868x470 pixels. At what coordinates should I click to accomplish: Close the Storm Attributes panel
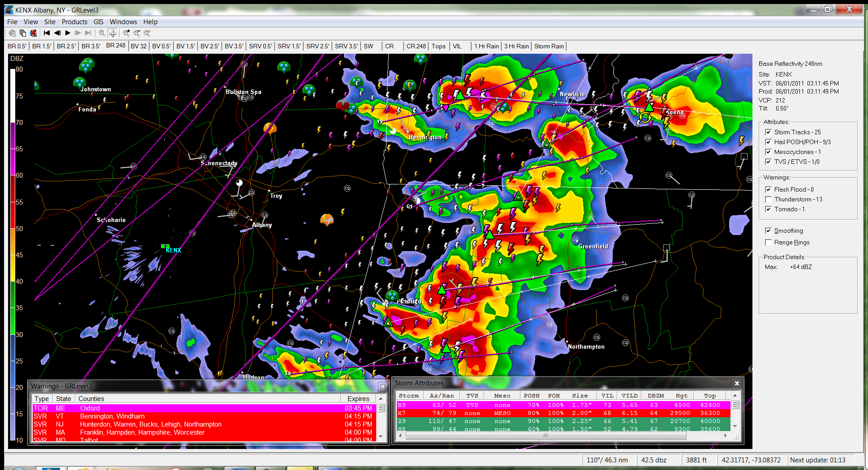click(737, 383)
